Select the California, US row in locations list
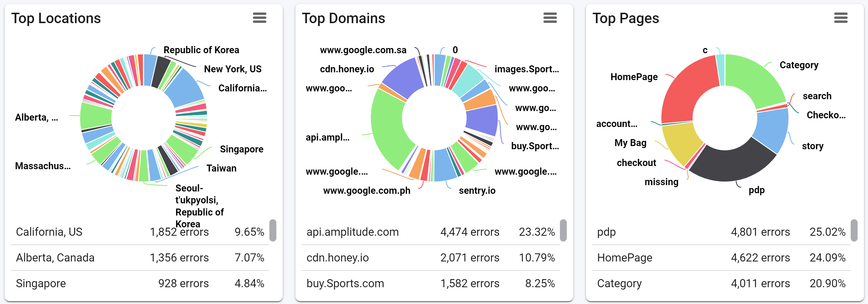 pos(140,232)
